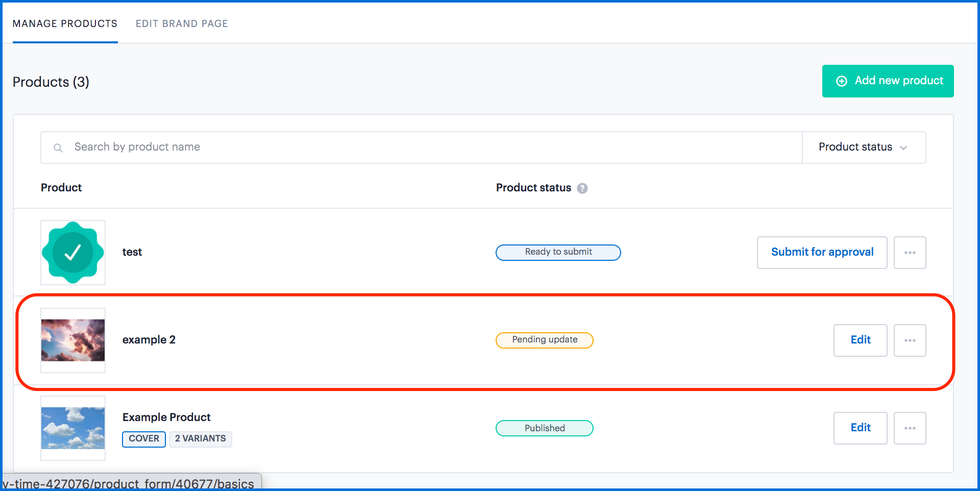Viewport: 980px width, 491px height.
Task: Open the test product badge thumbnail
Action: coord(73,253)
